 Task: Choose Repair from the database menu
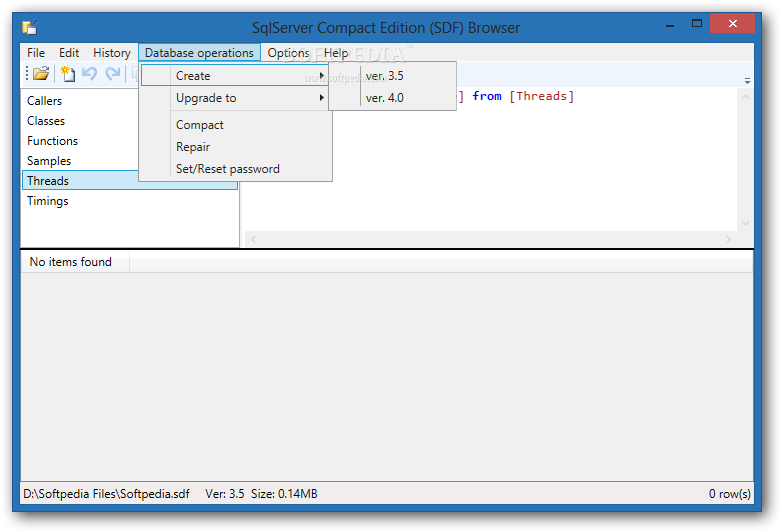[x=235, y=147]
